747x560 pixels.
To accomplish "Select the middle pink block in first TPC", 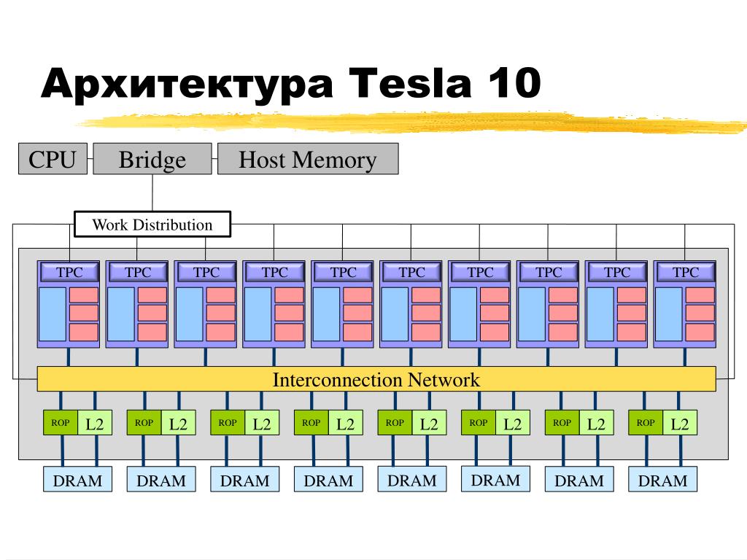I will [84, 314].
